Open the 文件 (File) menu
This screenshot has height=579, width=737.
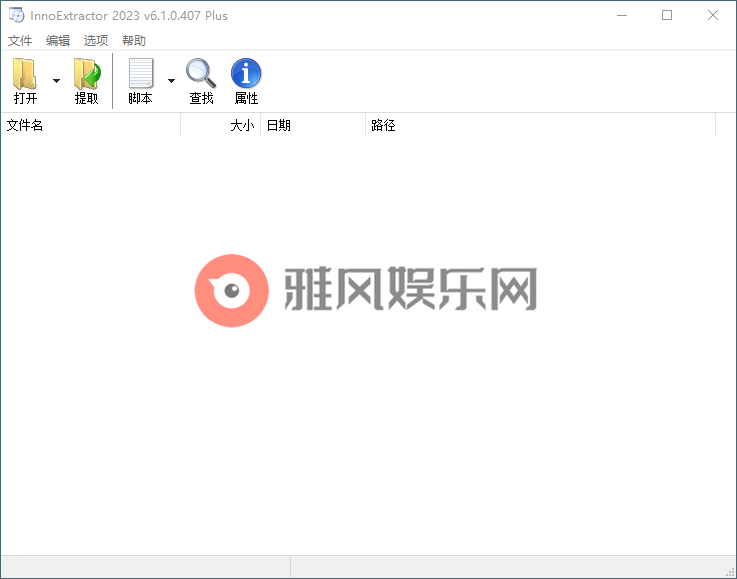pyautogui.click(x=20, y=41)
